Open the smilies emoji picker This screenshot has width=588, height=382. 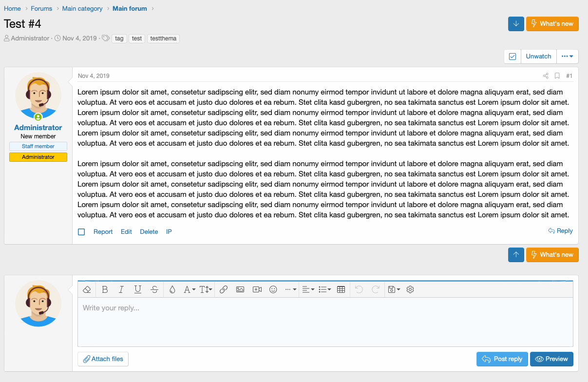(x=273, y=289)
